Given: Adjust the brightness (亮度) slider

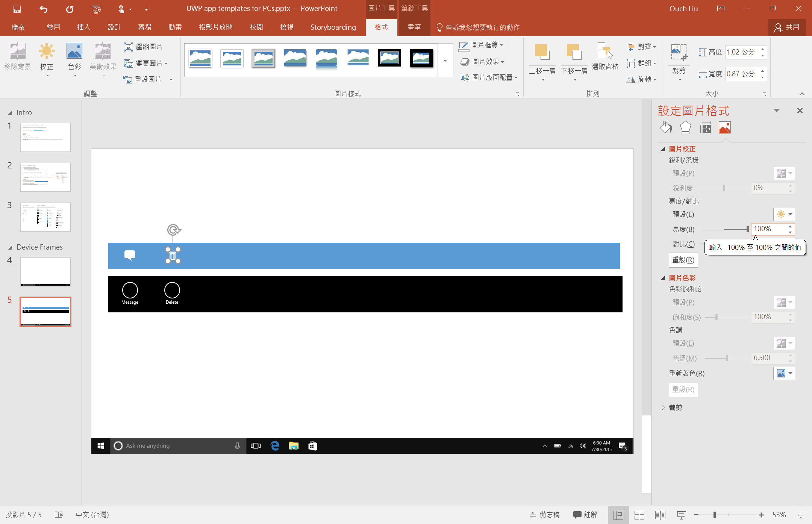Looking at the screenshot, I should click(x=747, y=229).
